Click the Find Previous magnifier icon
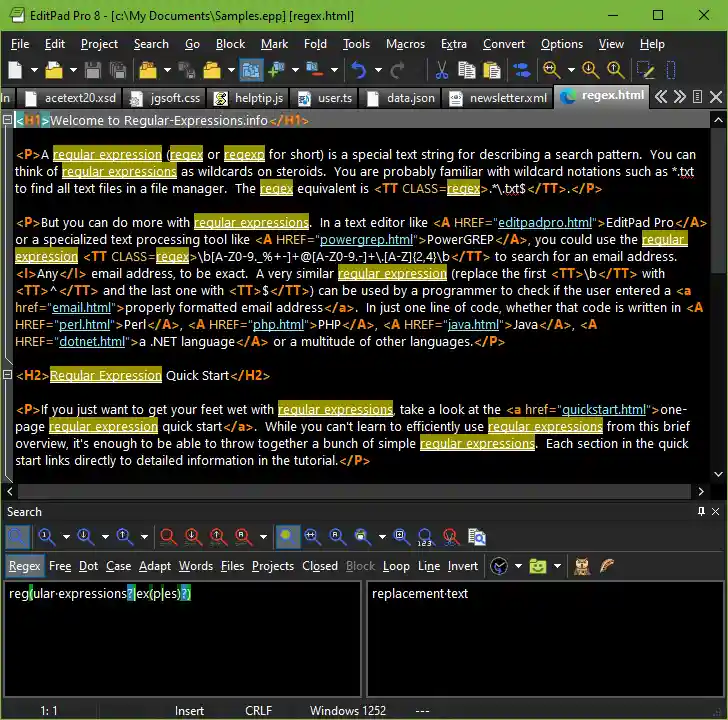Screen dimensions: 728x720 click(x=124, y=537)
